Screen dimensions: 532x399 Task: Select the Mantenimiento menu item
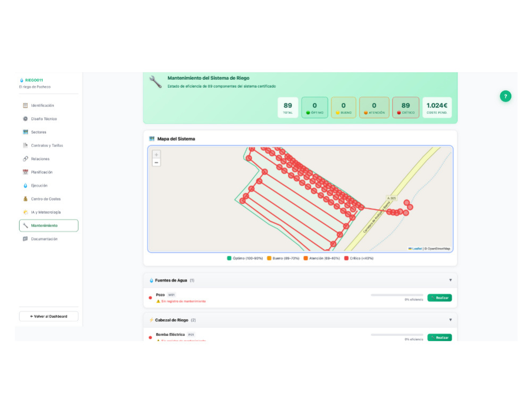point(49,226)
